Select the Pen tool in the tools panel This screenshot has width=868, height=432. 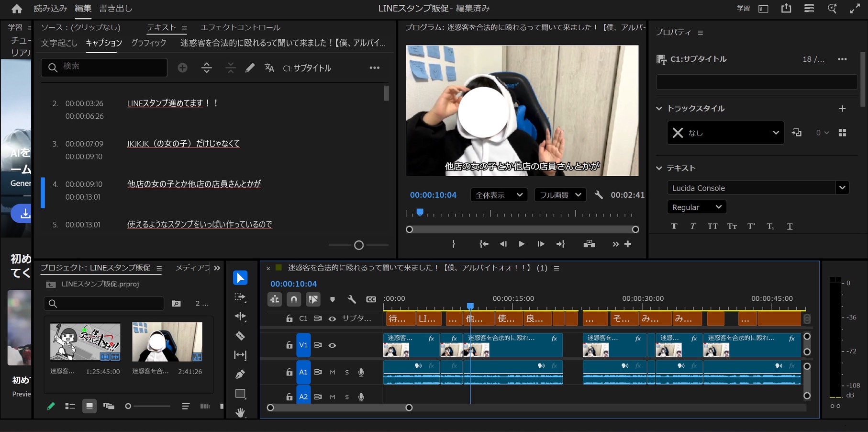[x=240, y=374]
